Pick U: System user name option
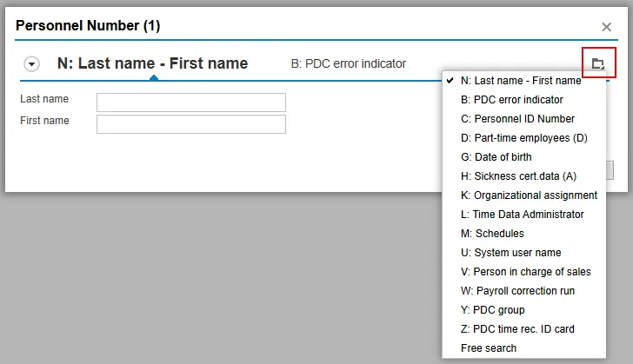Image resolution: width=633 pixels, height=364 pixels. 510,253
